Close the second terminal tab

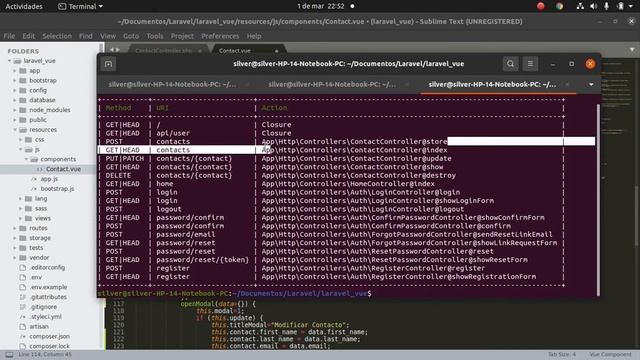pos(407,84)
